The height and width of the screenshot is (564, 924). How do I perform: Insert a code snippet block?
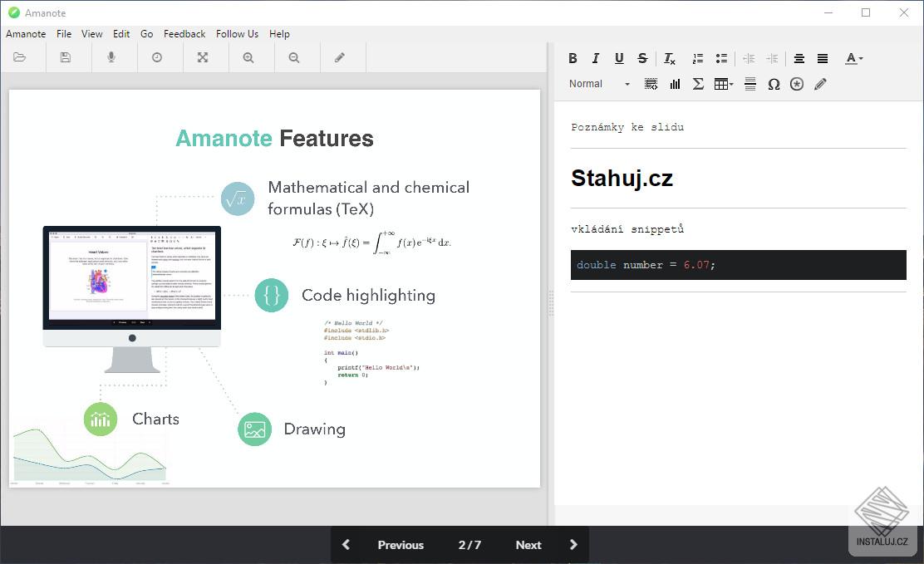click(651, 84)
